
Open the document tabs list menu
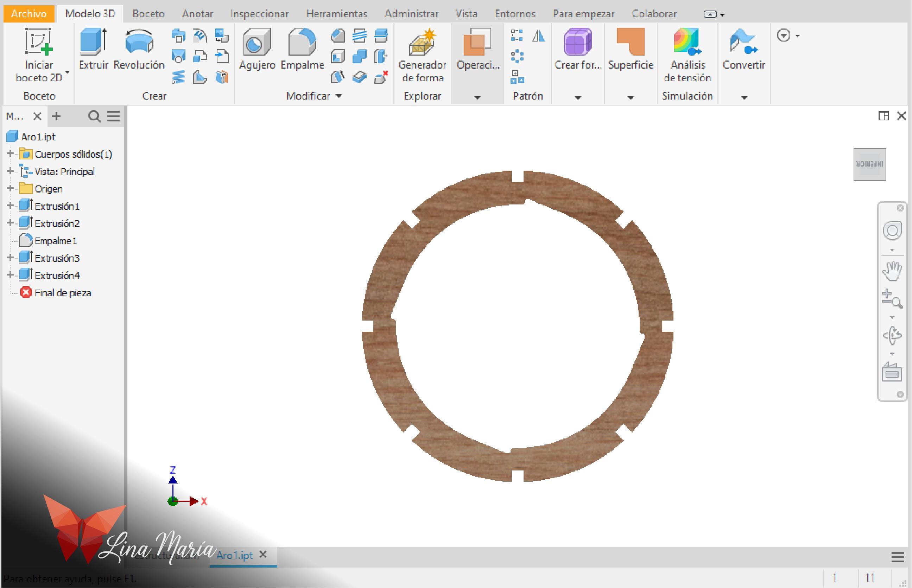click(x=898, y=557)
